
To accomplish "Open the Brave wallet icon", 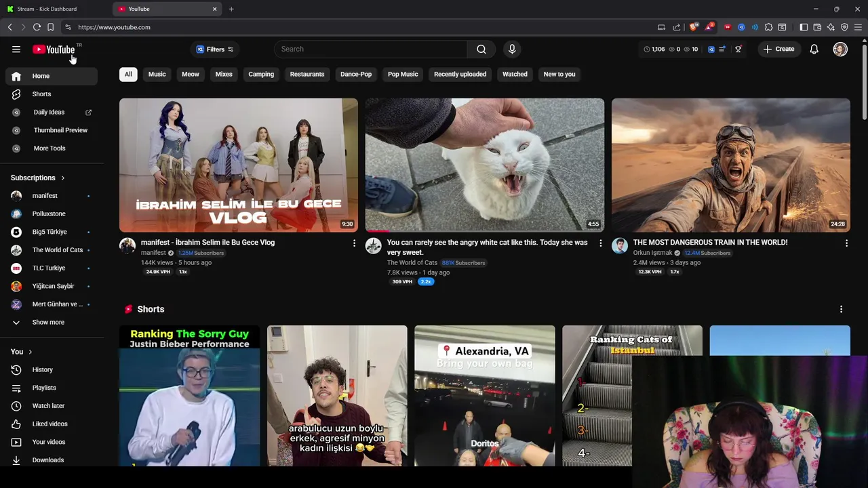I will (x=817, y=27).
